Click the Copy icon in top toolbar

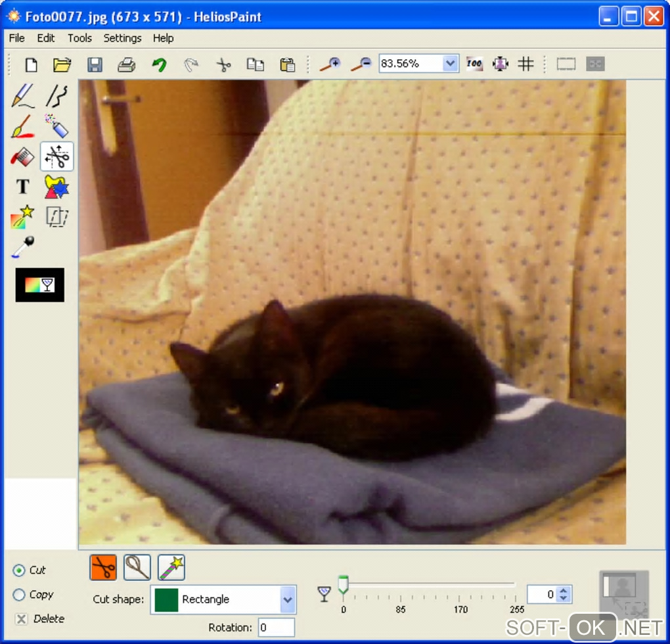pyautogui.click(x=255, y=65)
